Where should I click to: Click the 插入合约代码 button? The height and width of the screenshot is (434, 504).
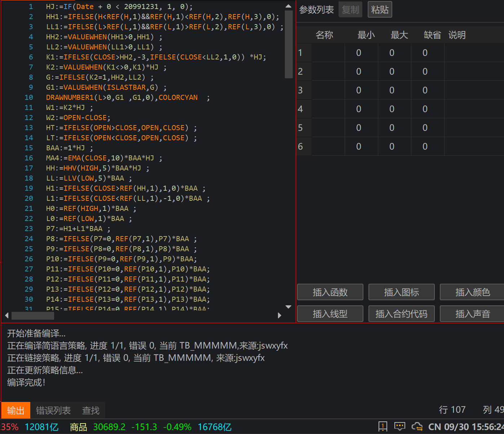tap(401, 314)
